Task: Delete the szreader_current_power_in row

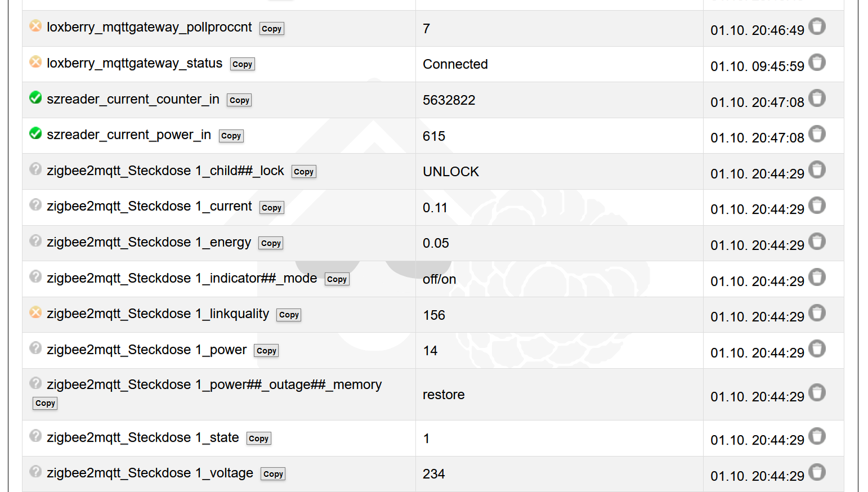Action: point(817,134)
